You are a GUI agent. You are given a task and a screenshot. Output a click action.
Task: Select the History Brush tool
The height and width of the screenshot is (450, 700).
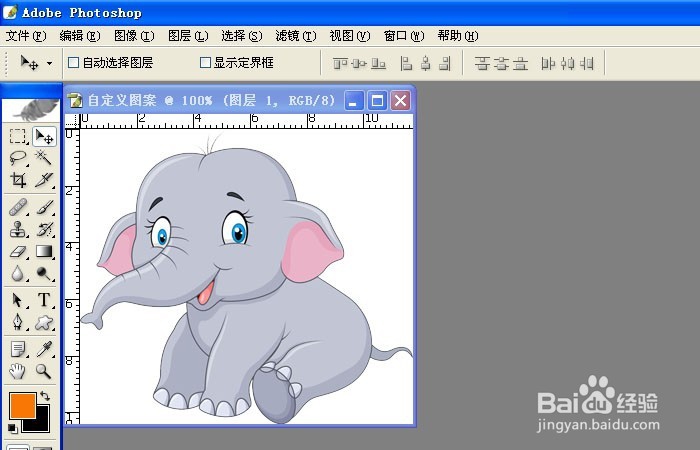pos(44,229)
